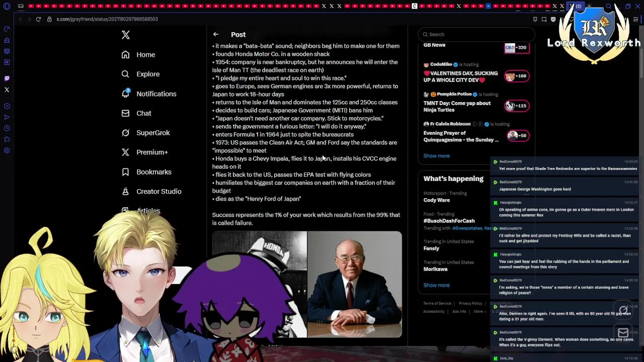
Task: Open Premium+ in X navigation
Action: click(145, 152)
